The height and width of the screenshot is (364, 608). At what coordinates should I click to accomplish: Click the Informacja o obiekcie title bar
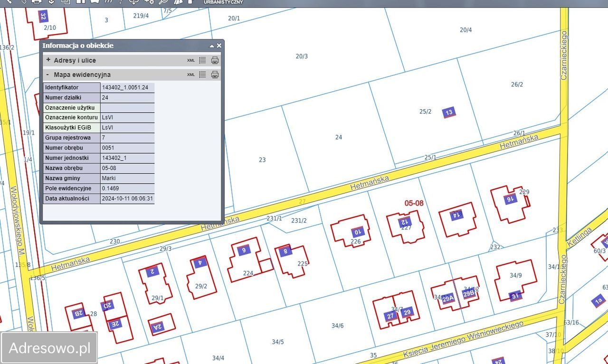pyautogui.click(x=132, y=46)
